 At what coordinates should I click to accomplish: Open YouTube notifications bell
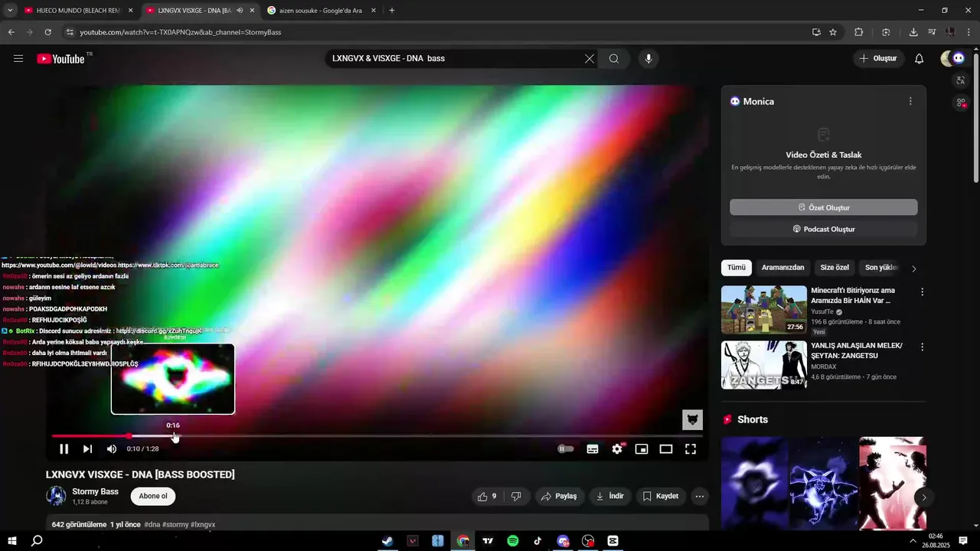click(x=920, y=59)
